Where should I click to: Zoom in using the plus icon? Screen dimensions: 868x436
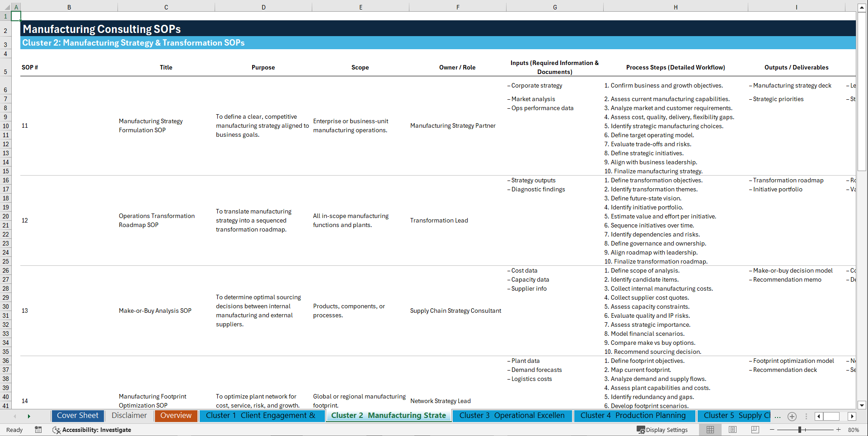pyautogui.click(x=839, y=430)
